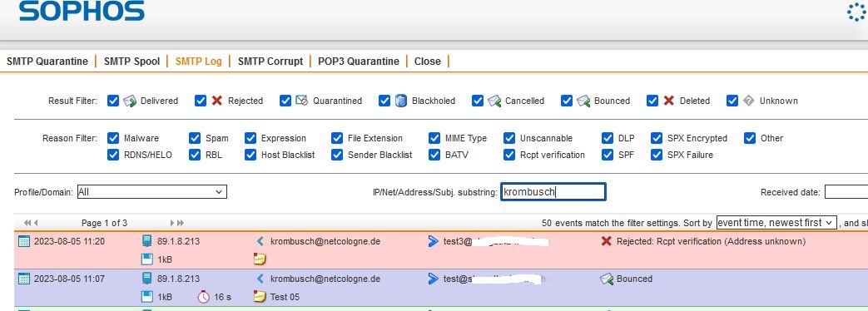The height and width of the screenshot is (311, 868).
Task: Open the Sort by event time dropdown
Action: click(x=776, y=223)
